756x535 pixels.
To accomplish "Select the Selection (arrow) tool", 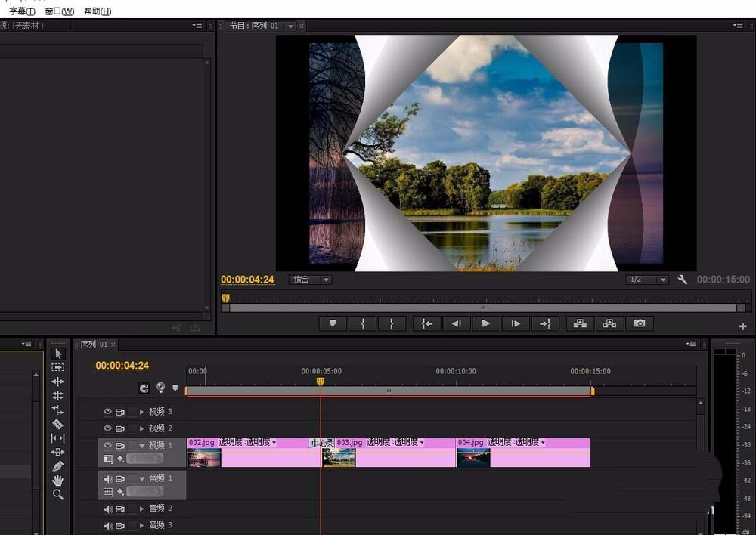I will coord(58,354).
